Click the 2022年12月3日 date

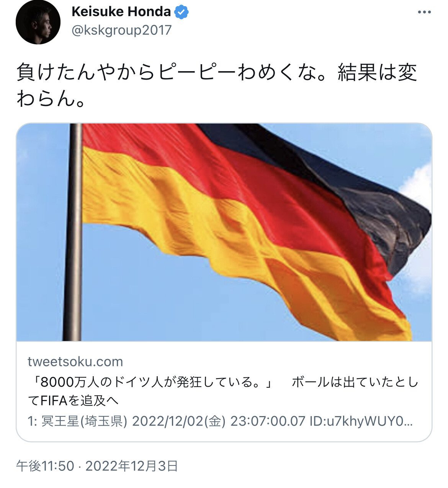(132, 466)
